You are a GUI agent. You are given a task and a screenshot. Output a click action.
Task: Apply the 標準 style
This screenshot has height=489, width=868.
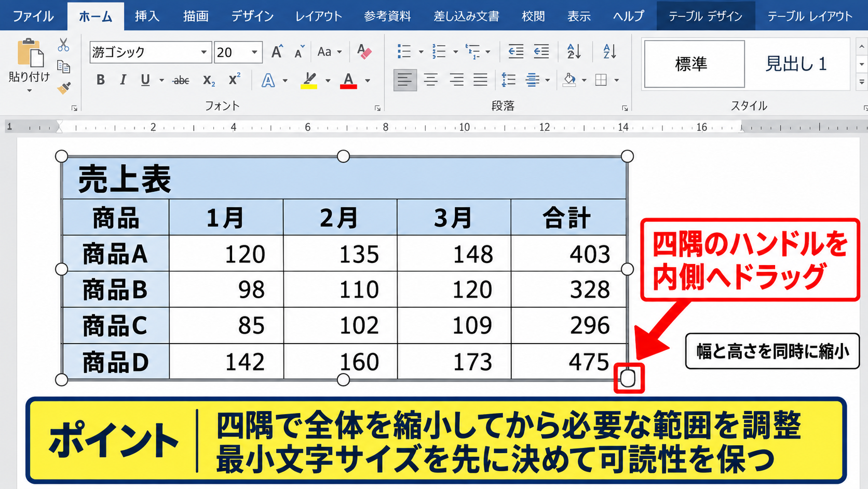pos(694,64)
